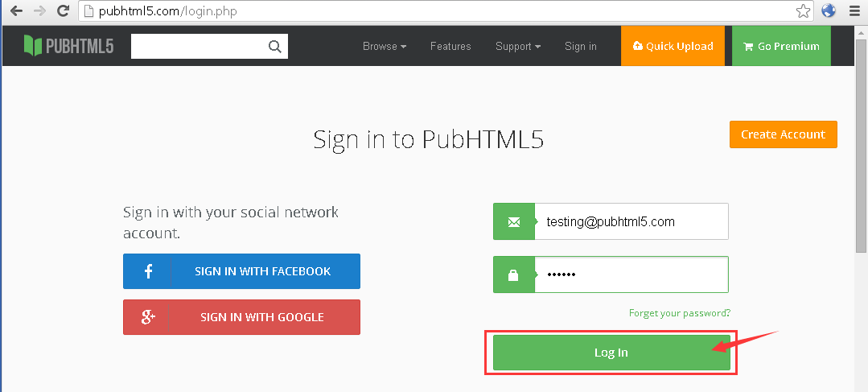Image resolution: width=868 pixels, height=392 pixels.
Task: Expand the Browse dropdown menu
Action: point(384,47)
